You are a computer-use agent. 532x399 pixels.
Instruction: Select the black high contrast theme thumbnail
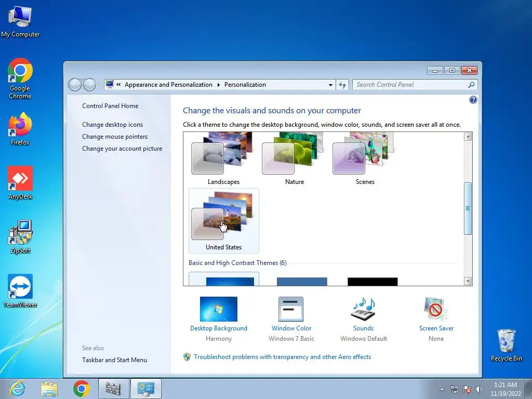click(373, 282)
